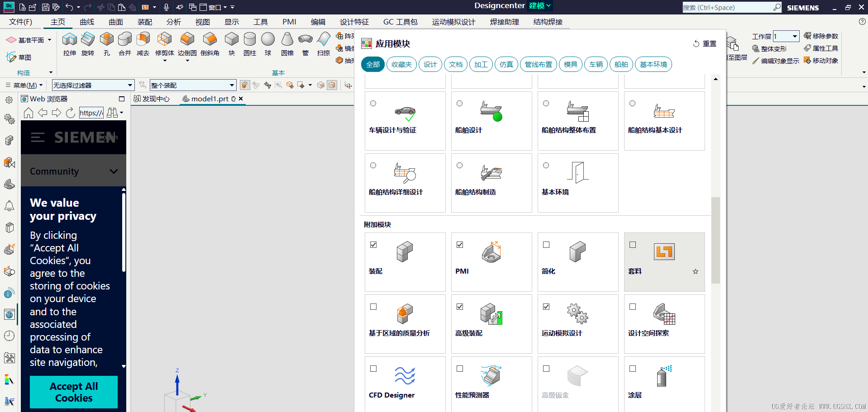Create a 圆锥 cone primitive
Viewport: 868px width, 412px height.
[287, 44]
